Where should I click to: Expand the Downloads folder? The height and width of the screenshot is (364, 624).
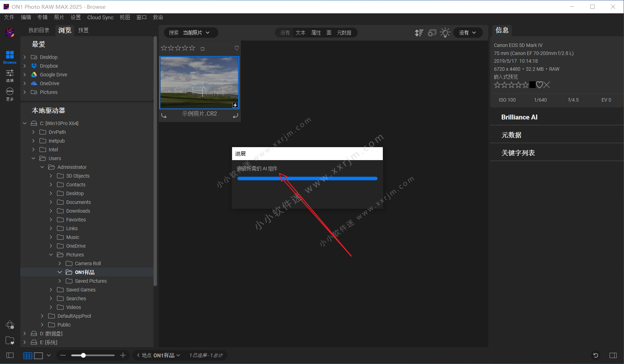51,211
